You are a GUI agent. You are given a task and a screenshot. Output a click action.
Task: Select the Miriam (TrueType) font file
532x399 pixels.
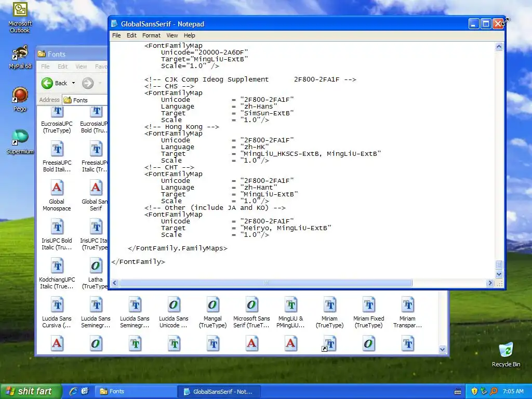pyautogui.click(x=329, y=313)
